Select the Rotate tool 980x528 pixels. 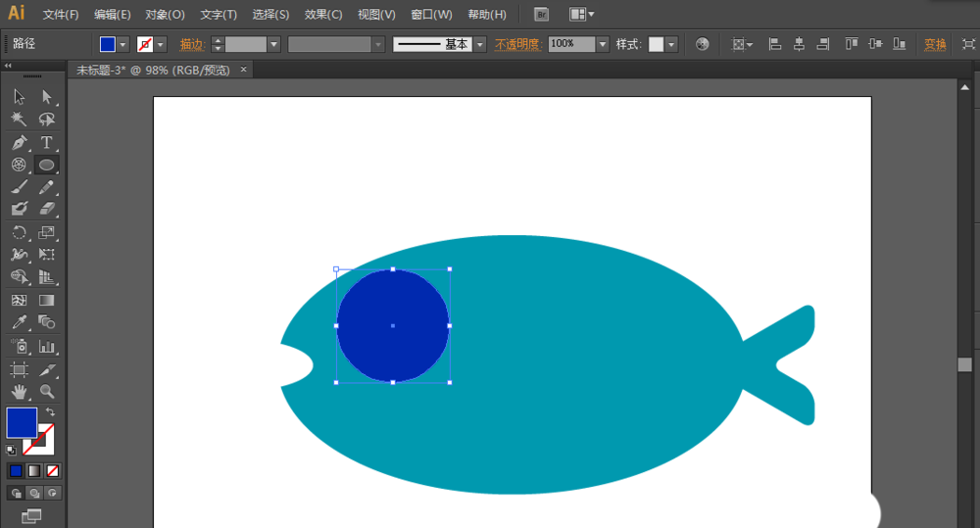pyautogui.click(x=20, y=232)
